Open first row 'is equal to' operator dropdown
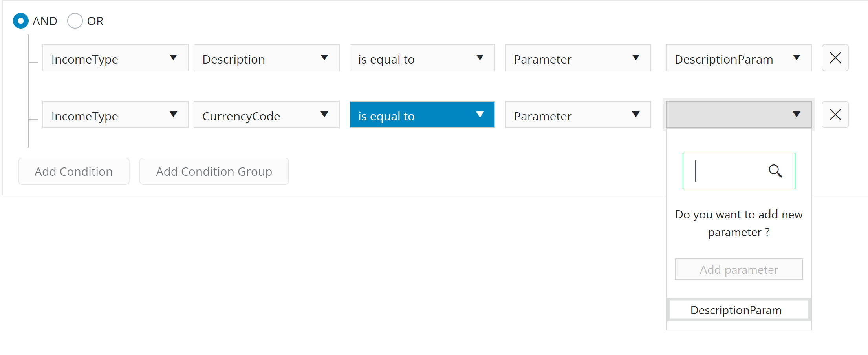The image size is (868, 355). click(422, 58)
